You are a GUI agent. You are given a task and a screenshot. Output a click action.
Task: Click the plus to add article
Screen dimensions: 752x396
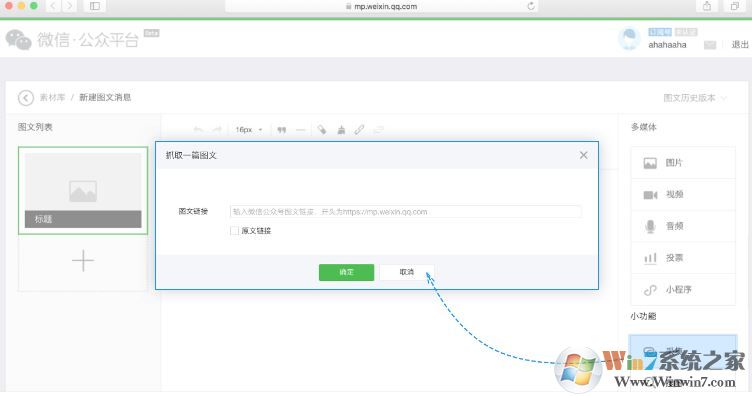coord(83,261)
